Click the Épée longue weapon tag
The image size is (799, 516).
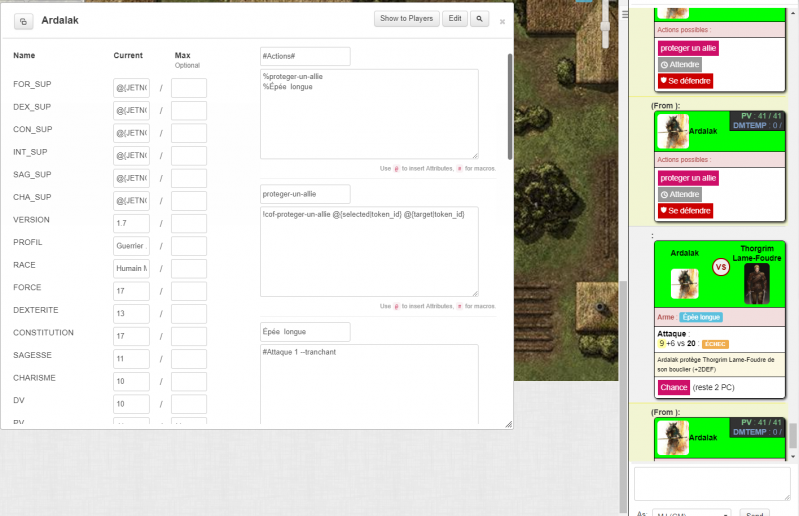pos(701,317)
